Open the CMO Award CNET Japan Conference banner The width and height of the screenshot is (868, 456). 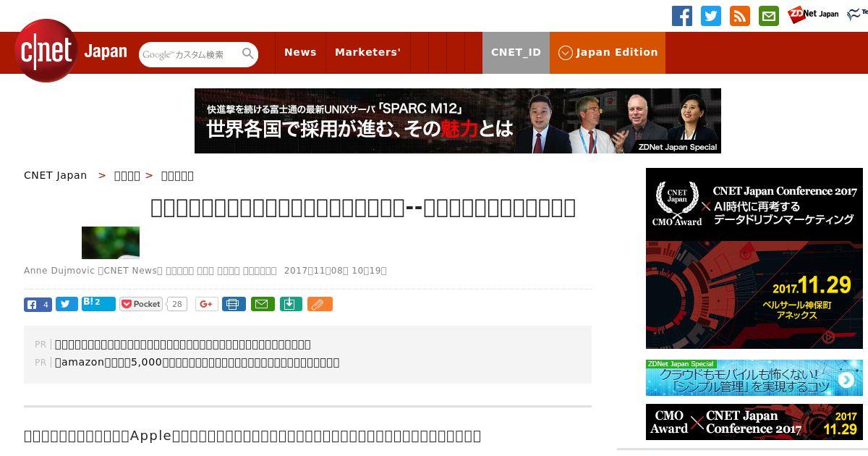(754, 422)
